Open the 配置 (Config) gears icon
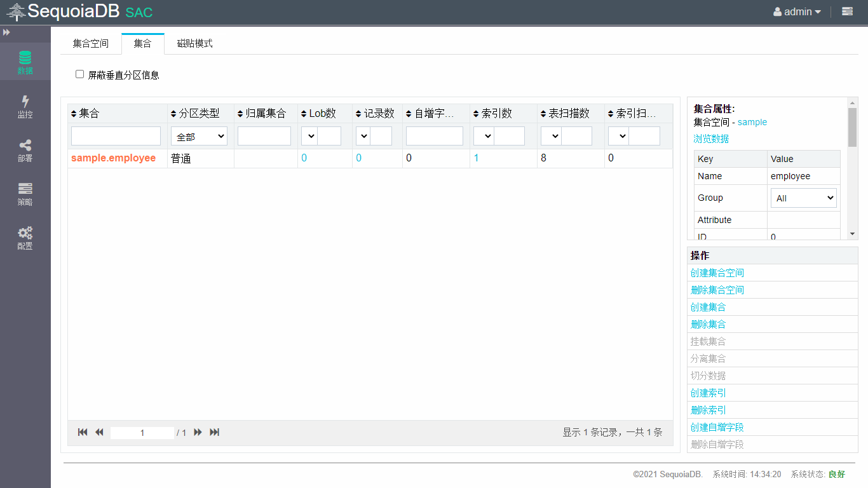868x488 pixels. tap(25, 238)
